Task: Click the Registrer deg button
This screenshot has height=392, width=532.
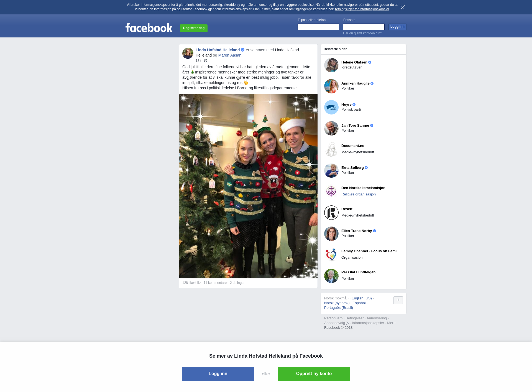Action: coord(194,28)
